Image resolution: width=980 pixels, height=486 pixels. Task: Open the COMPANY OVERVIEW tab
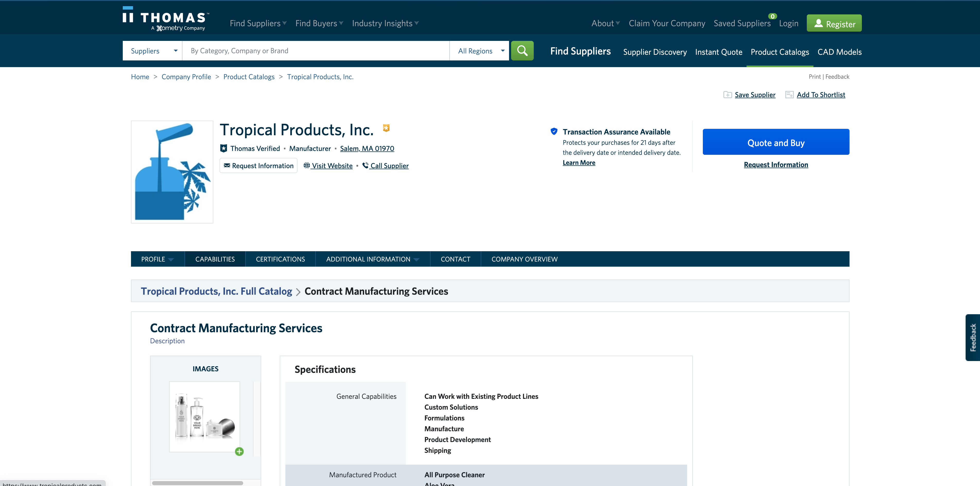click(x=524, y=259)
